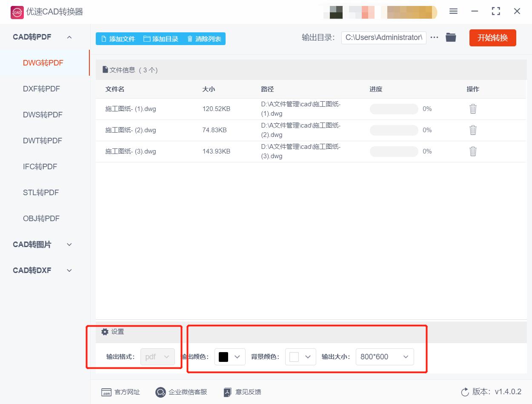Remove 施工图纸-(3).dwg with the trash icon
The width and height of the screenshot is (532, 404).
tap(473, 151)
